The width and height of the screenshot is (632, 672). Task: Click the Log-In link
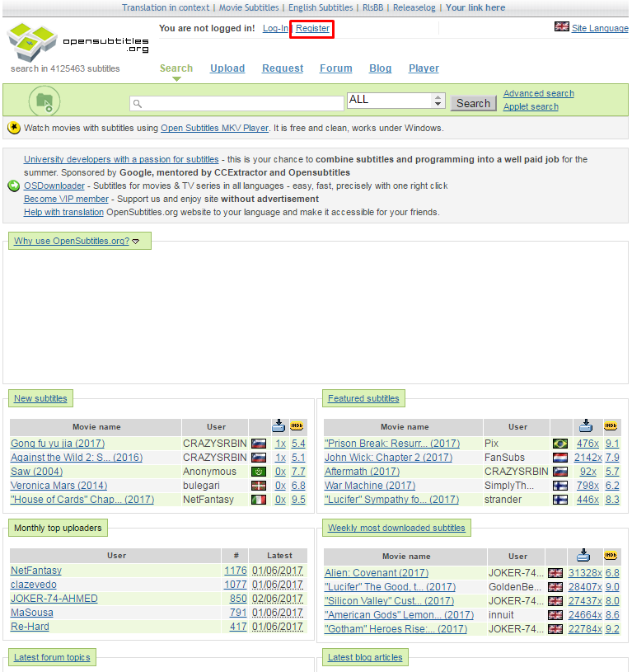coord(275,28)
